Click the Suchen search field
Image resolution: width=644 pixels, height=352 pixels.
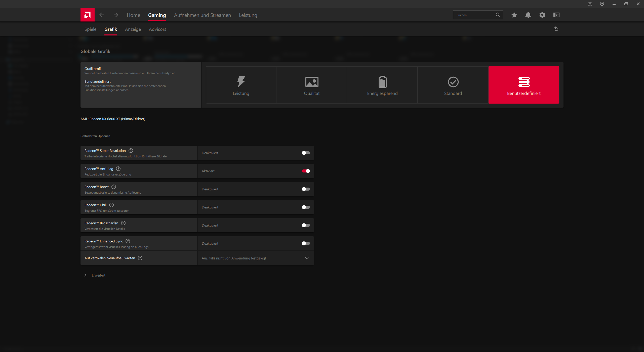click(474, 15)
